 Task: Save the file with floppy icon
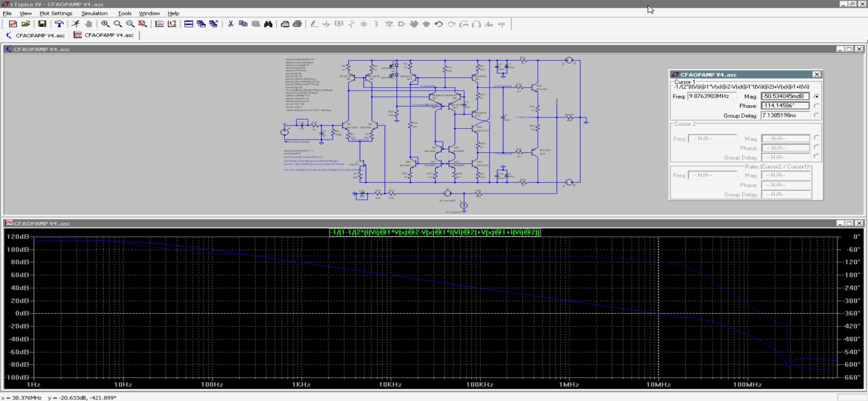click(42, 24)
